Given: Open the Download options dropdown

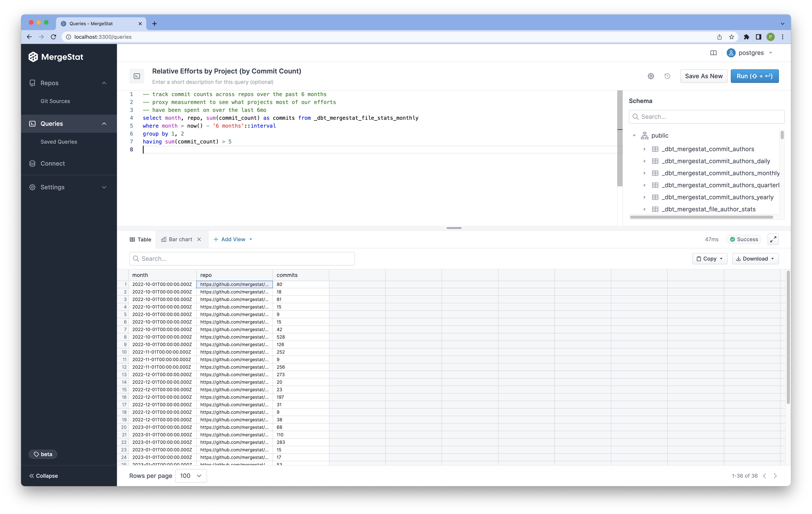Looking at the screenshot, I should 755,259.
